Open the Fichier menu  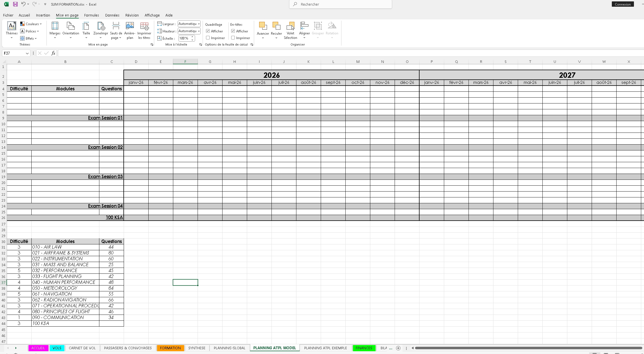coord(8,15)
